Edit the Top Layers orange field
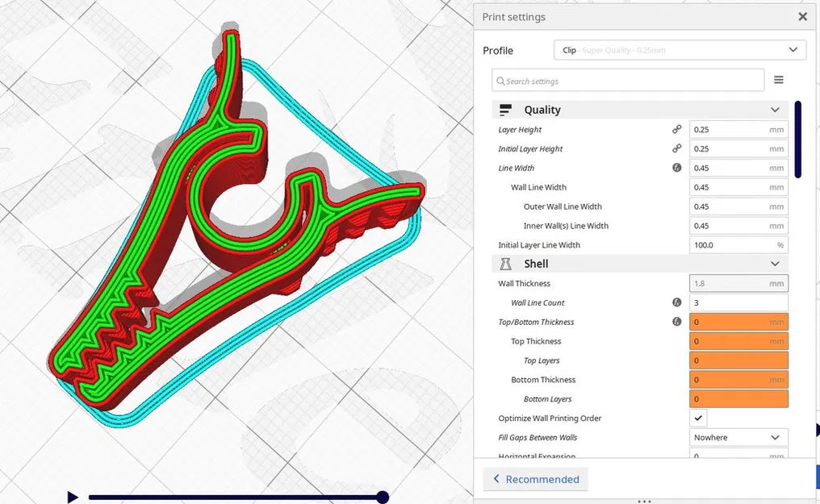Viewport: 820px width, 504px height. point(738,361)
